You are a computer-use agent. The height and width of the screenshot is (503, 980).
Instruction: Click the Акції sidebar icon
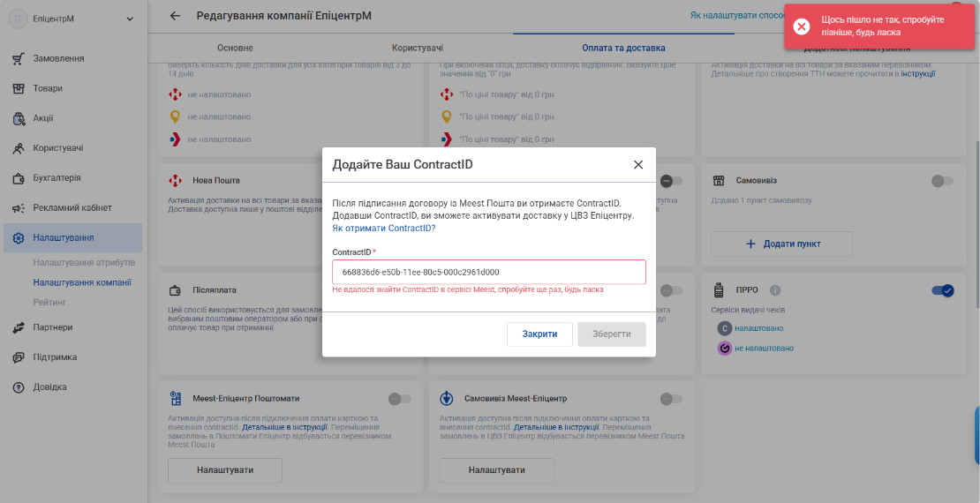pyautogui.click(x=19, y=118)
